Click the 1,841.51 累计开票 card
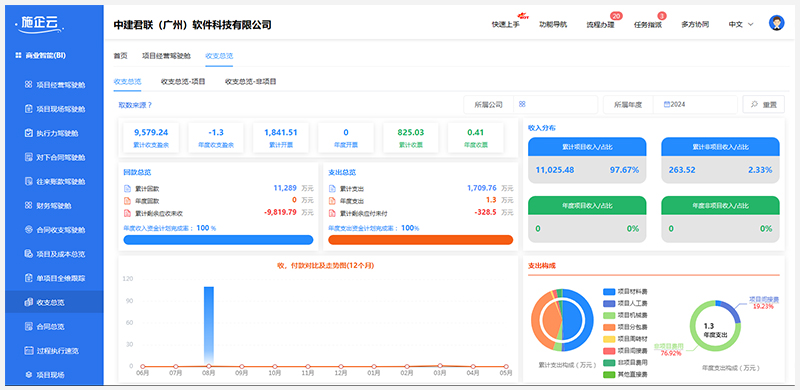800x390 pixels. (281, 137)
